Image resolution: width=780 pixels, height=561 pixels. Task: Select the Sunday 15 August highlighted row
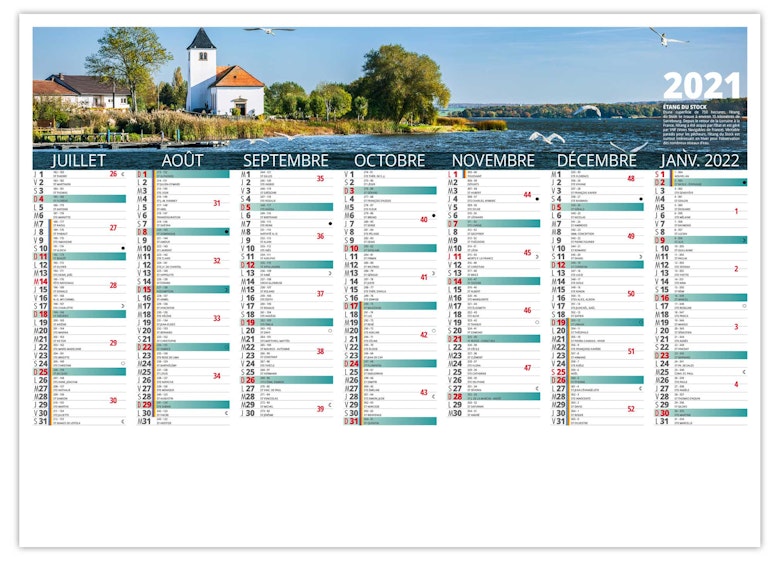coord(183,289)
